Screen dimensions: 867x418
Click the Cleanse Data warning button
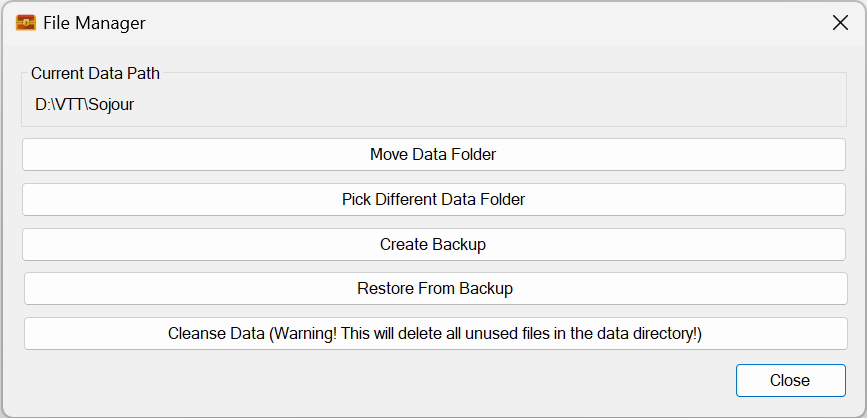pos(435,333)
